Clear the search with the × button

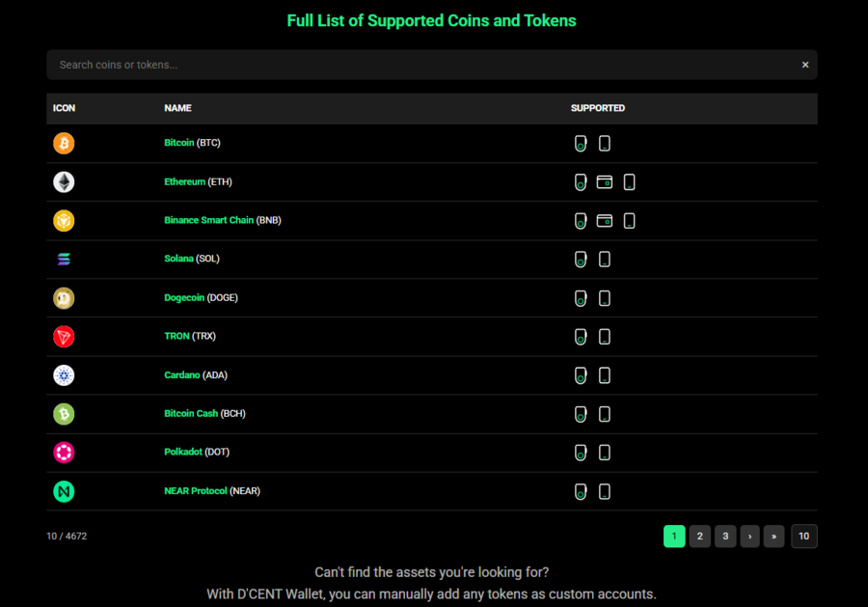point(805,65)
